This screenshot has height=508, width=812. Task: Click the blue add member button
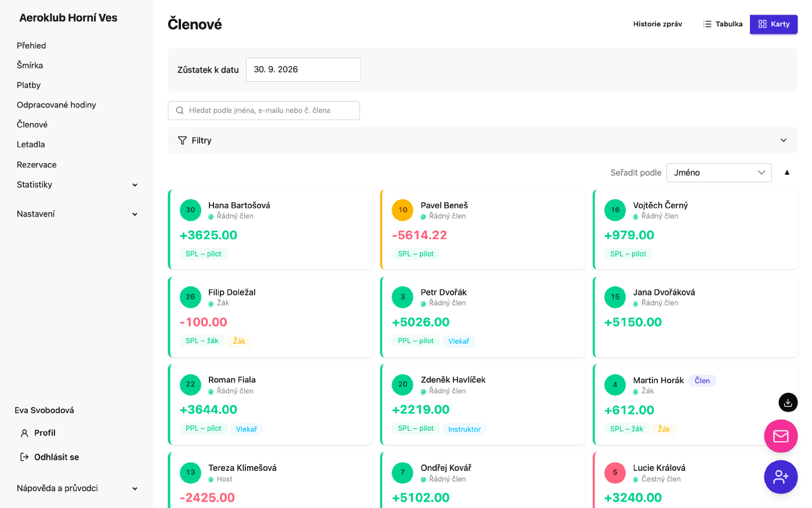point(781,477)
